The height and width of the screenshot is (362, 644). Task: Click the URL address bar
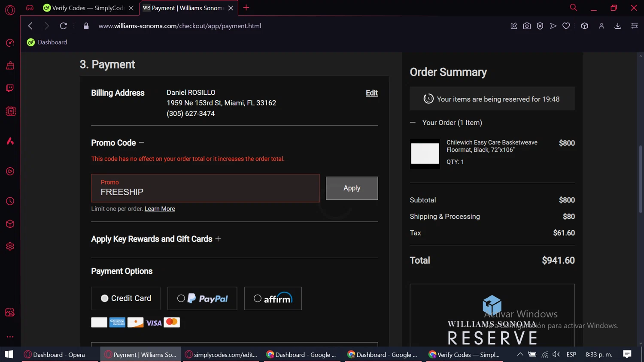coord(180,26)
